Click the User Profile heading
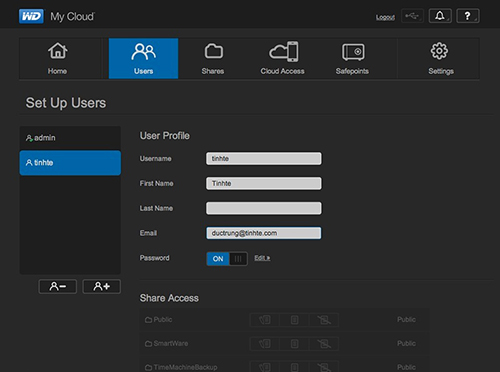 click(x=165, y=136)
